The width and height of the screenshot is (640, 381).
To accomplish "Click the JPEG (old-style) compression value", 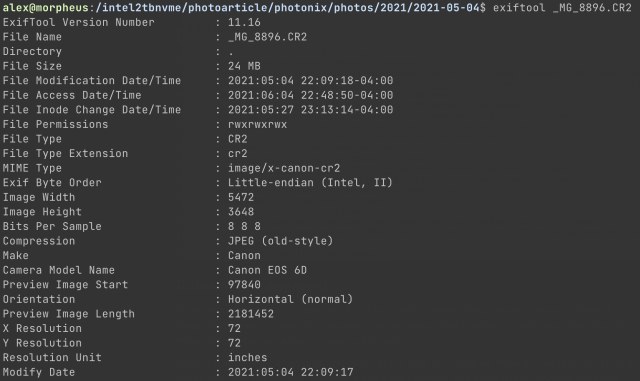I will point(280,241).
